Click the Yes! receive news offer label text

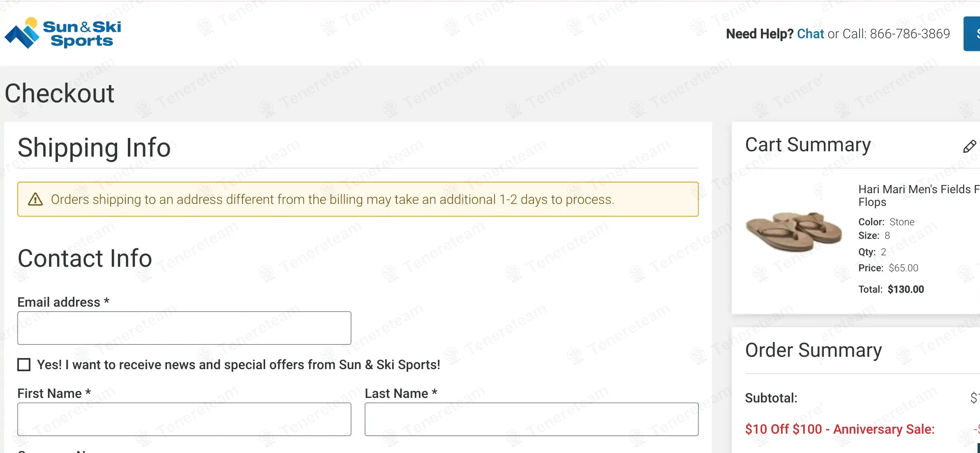[x=238, y=365]
